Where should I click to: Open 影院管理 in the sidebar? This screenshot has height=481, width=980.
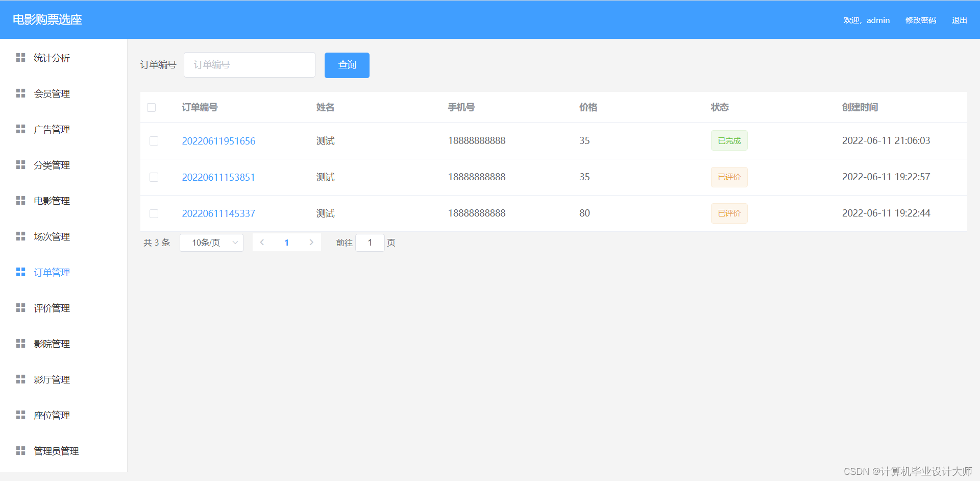coord(52,344)
